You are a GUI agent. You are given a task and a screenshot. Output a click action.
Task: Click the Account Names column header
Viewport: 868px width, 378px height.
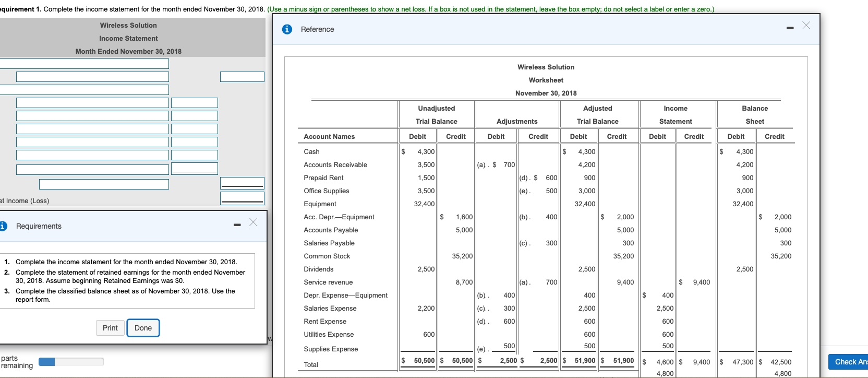click(329, 137)
